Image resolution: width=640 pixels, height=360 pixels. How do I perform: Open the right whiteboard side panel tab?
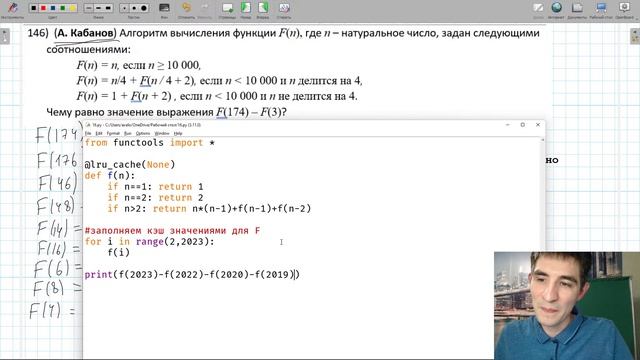click(635, 36)
